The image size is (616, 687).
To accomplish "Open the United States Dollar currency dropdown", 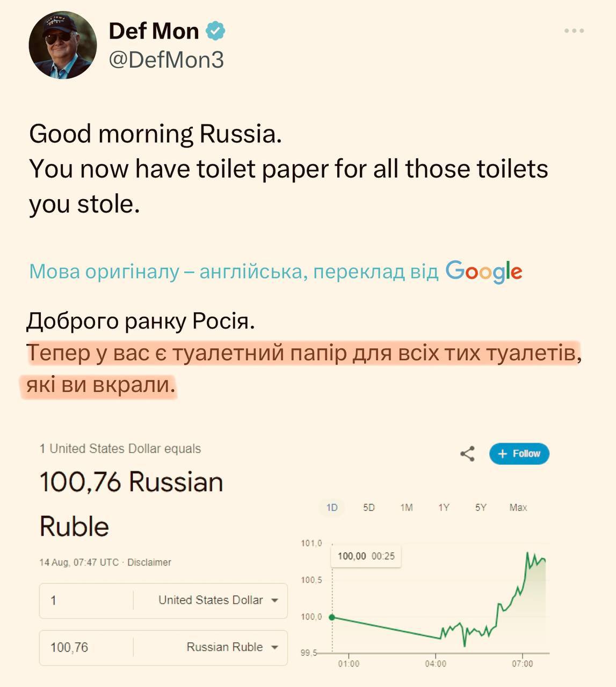I will pyautogui.click(x=218, y=600).
